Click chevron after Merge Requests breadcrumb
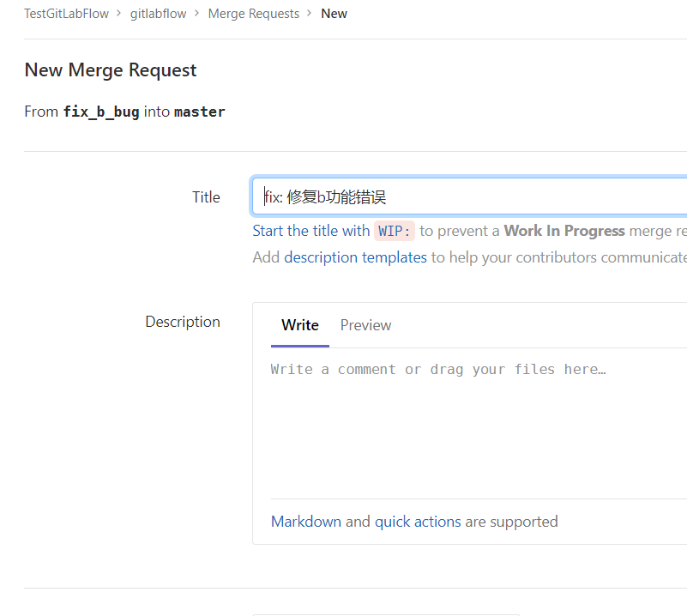This screenshot has height=616, width=687. tap(310, 14)
